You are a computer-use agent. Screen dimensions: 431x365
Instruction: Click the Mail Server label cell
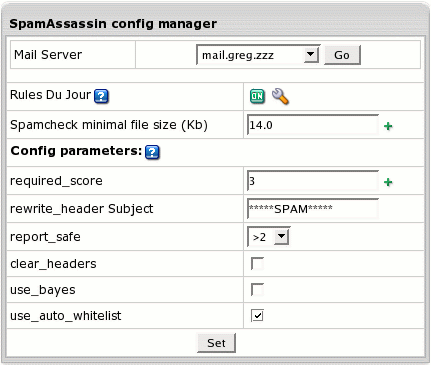click(73, 55)
